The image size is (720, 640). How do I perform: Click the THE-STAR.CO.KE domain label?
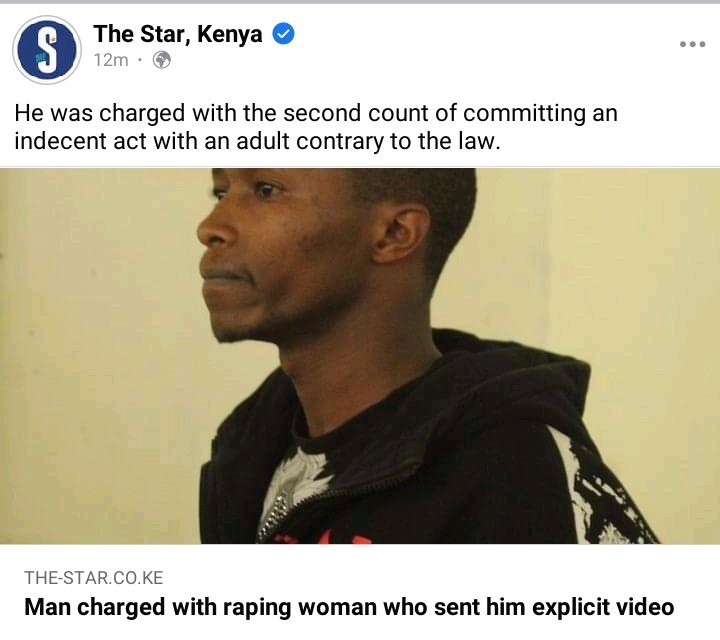coord(94,578)
